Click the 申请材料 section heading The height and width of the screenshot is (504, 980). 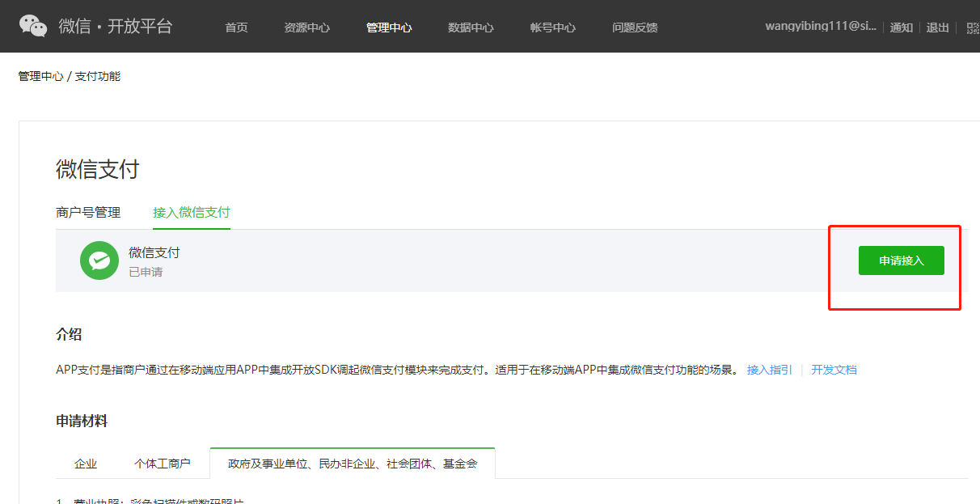[x=82, y=421]
